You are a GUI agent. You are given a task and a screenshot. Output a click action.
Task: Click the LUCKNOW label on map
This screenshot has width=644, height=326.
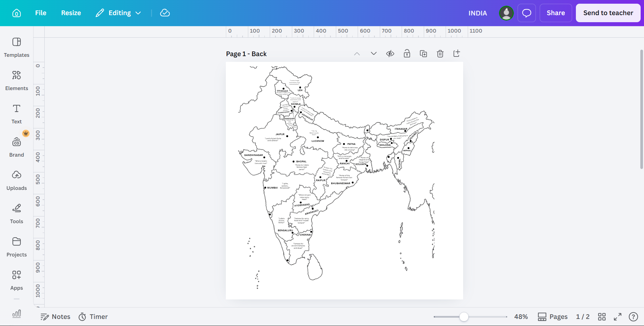318,141
